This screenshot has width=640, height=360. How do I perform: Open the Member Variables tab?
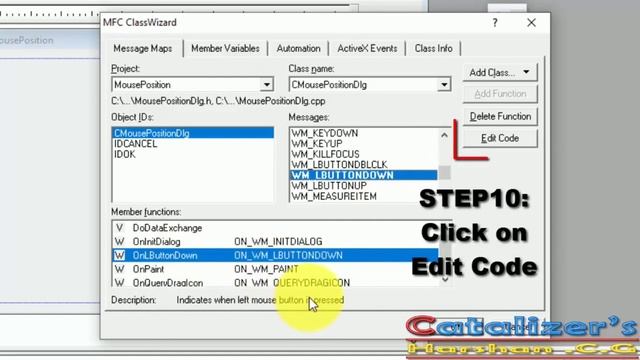point(225,48)
